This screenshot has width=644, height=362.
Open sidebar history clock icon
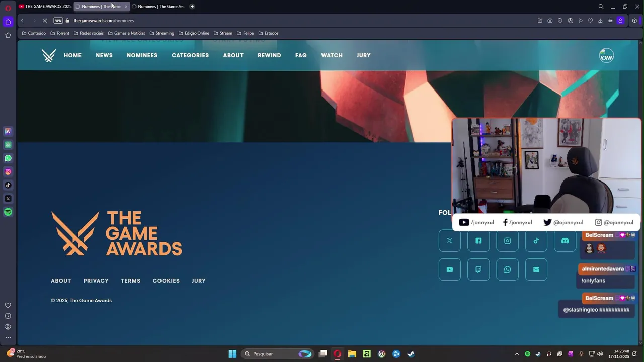(x=8, y=316)
